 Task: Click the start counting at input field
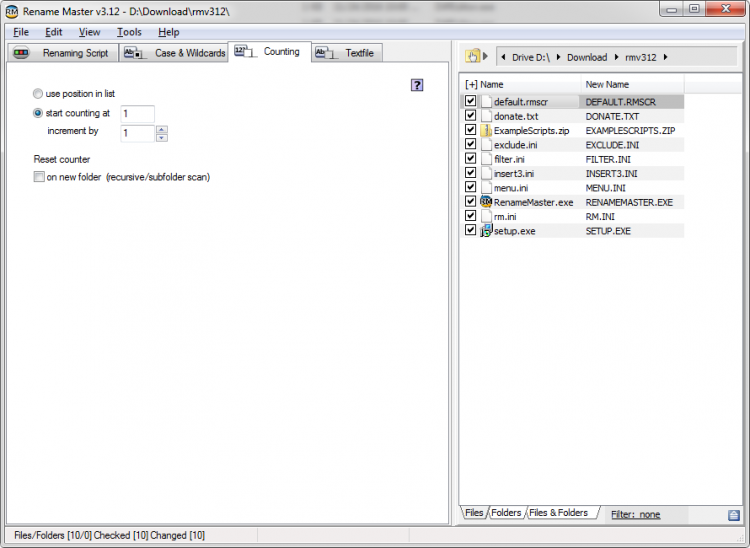pos(137,113)
